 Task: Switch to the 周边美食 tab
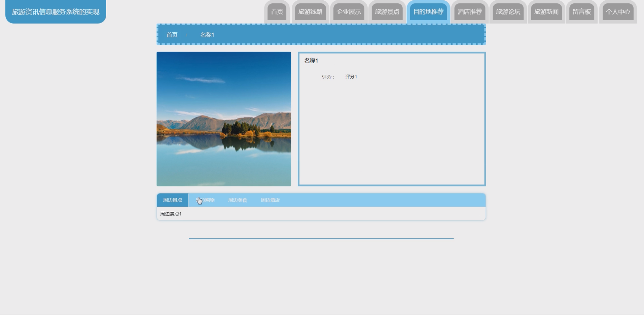(x=238, y=200)
